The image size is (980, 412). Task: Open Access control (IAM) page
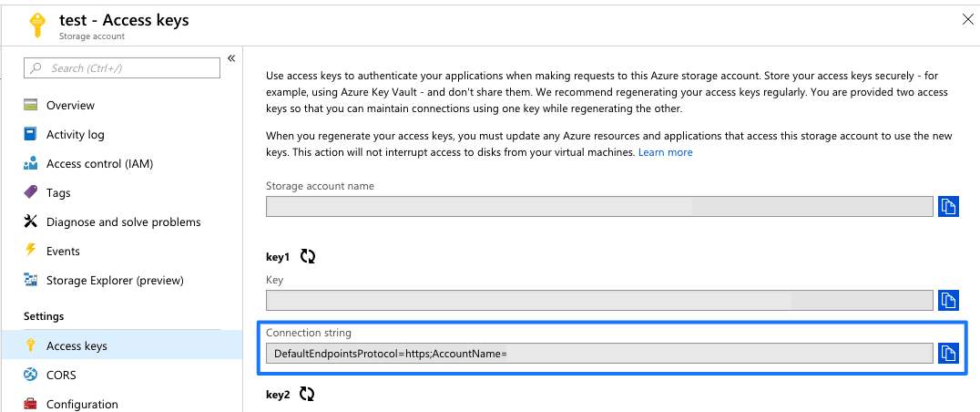point(99,164)
